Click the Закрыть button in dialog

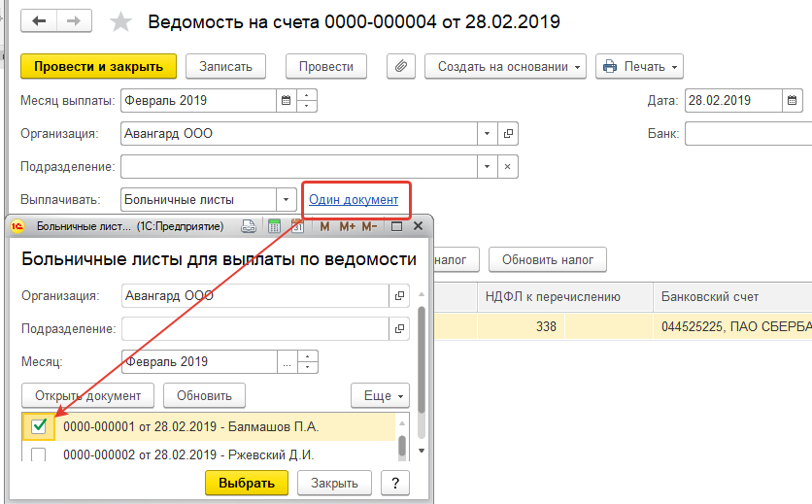coord(334,484)
